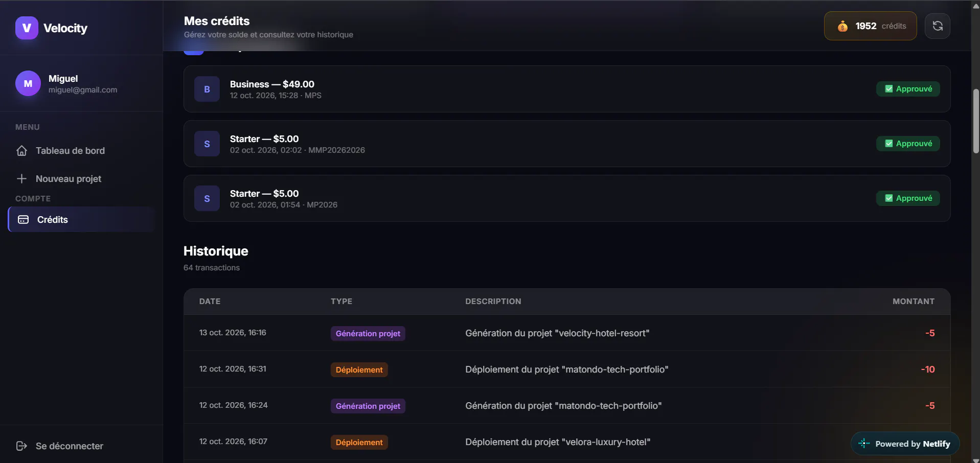Click the refresh credits icon button

pyautogui.click(x=938, y=26)
